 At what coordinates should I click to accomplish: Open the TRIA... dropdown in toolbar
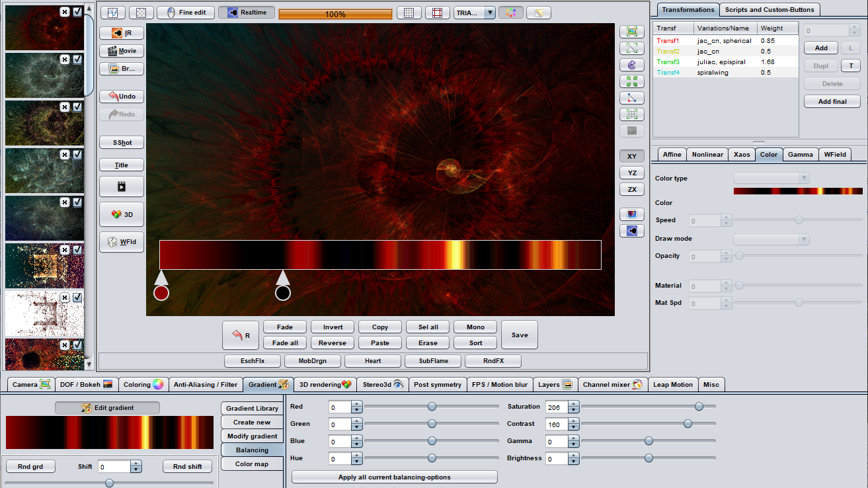tap(475, 13)
